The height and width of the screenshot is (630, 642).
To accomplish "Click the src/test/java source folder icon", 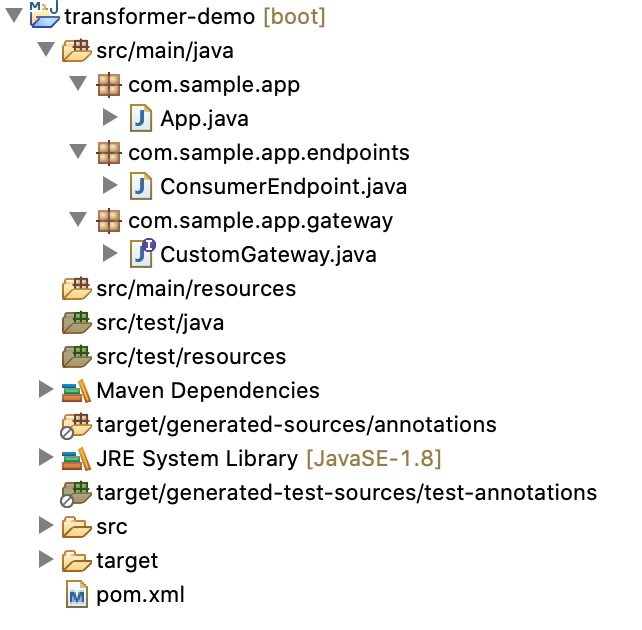I will [76, 323].
